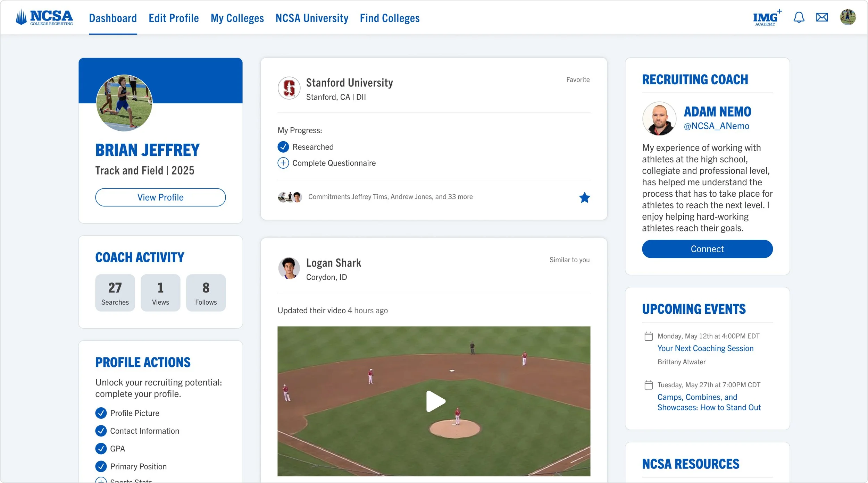Click the Profile Picture checkmark

point(101,413)
